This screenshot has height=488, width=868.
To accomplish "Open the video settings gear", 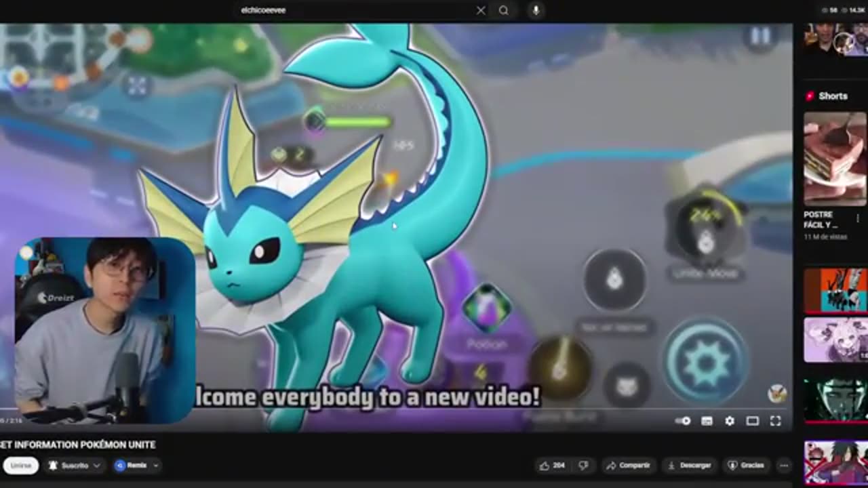I will click(730, 421).
